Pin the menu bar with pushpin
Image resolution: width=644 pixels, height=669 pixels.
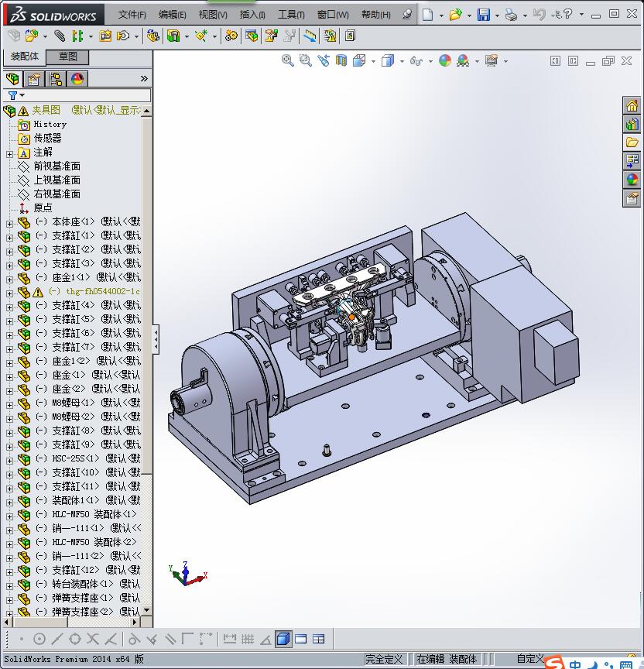pos(407,15)
